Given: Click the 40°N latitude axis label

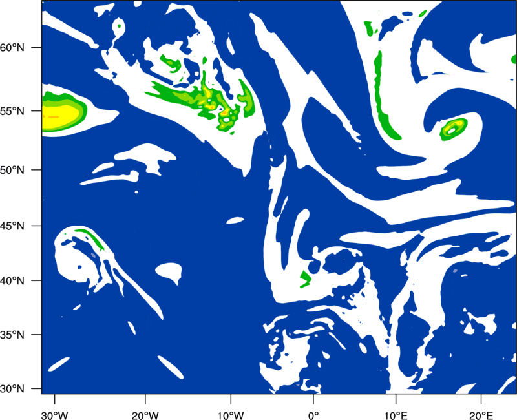Looking at the screenshot, I should 12,281.
